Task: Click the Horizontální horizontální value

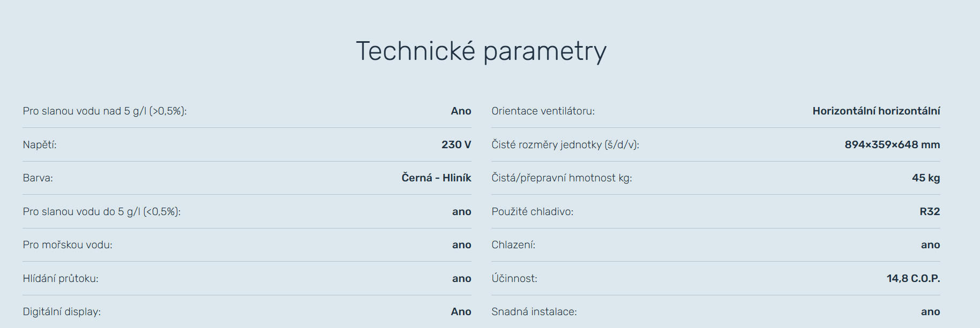Action: click(x=876, y=111)
